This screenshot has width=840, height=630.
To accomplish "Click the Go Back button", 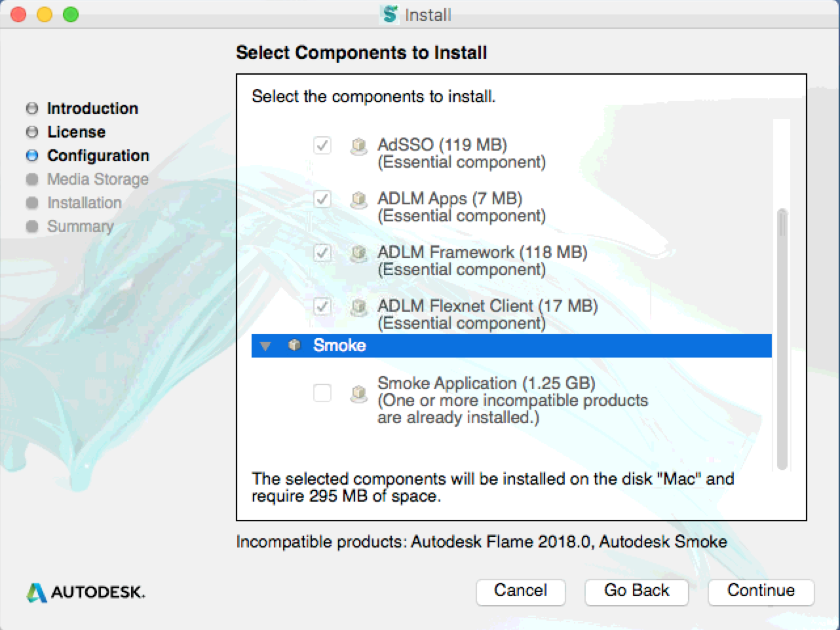I will (x=636, y=591).
